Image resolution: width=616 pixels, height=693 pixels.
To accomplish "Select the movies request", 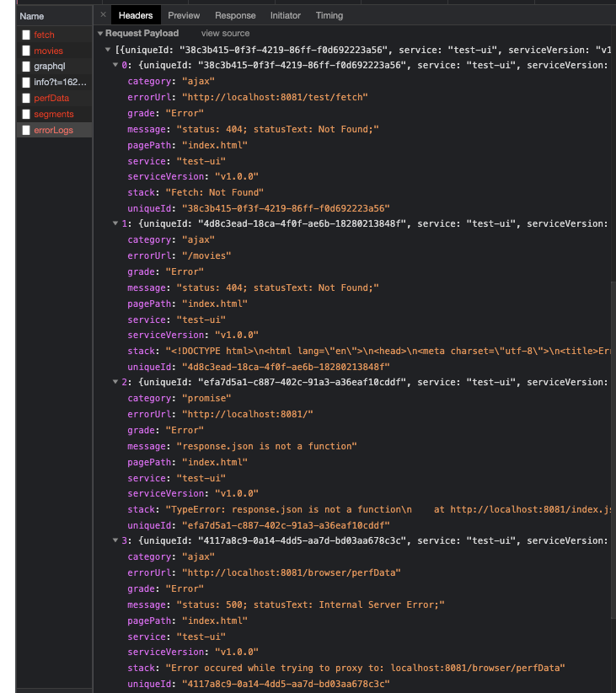I will (54, 51).
